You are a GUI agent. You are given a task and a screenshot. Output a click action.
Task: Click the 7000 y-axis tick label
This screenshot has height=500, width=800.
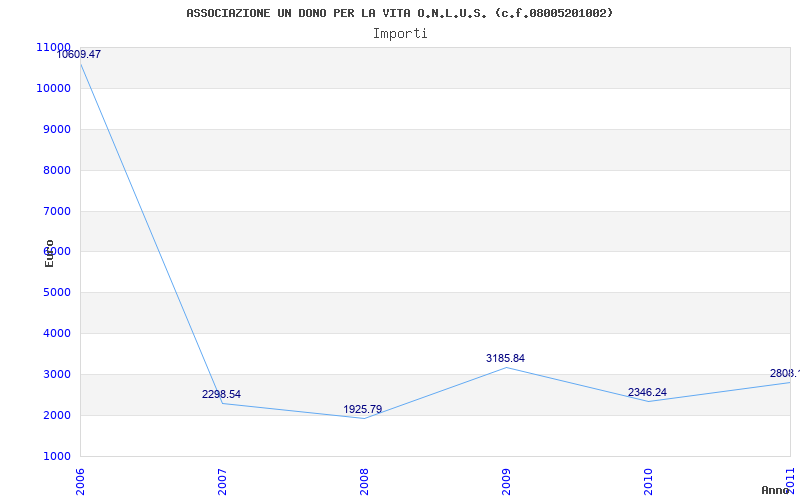(x=56, y=211)
